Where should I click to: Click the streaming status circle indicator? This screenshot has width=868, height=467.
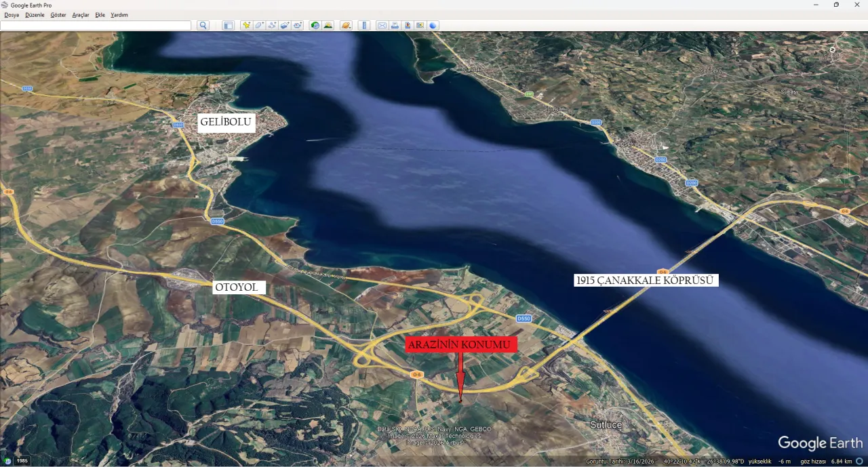tap(859, 461)
